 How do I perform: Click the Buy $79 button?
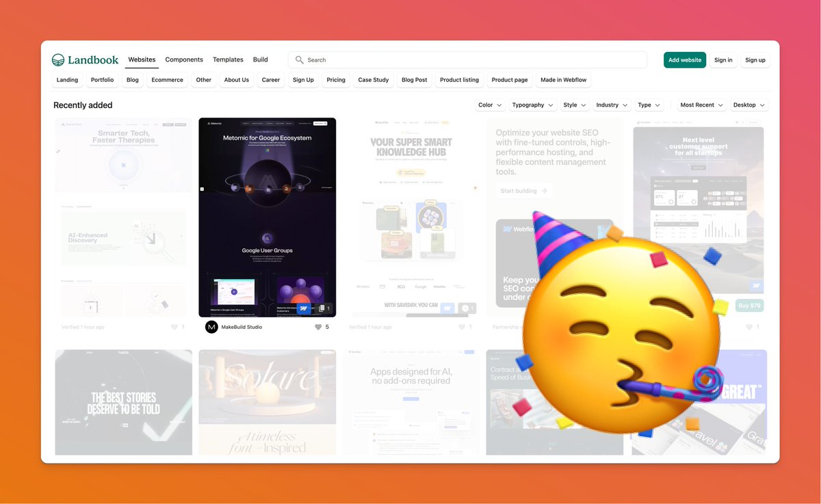coord(749,306)
